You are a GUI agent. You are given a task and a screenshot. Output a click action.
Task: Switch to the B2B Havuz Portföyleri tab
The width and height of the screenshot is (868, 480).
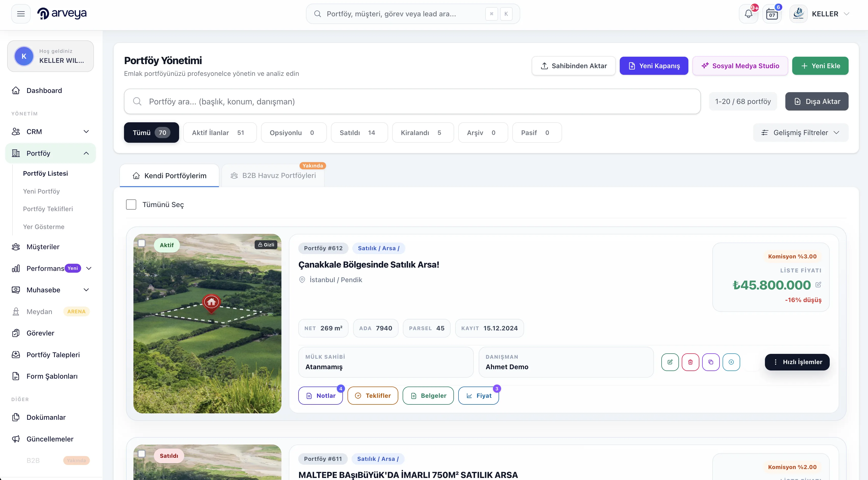pos(273,176)
